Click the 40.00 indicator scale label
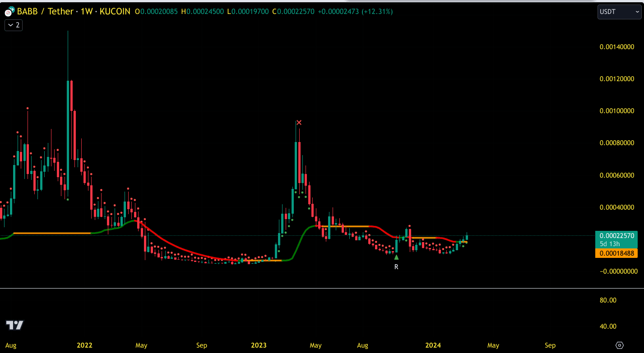 608,326
